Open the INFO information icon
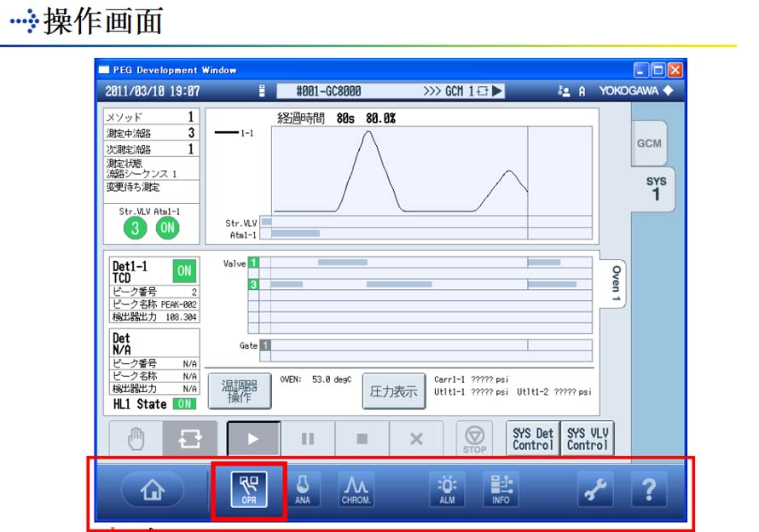The image size is (759, 532). click(x=501, y=489)
